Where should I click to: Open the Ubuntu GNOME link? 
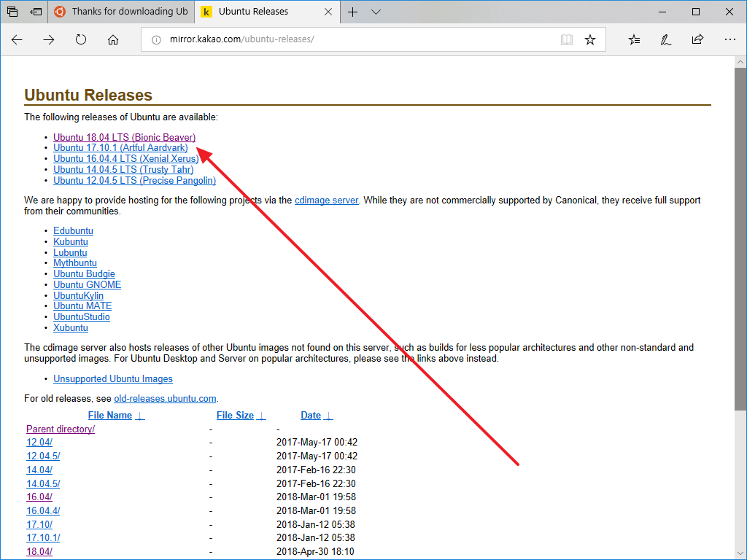88,285
